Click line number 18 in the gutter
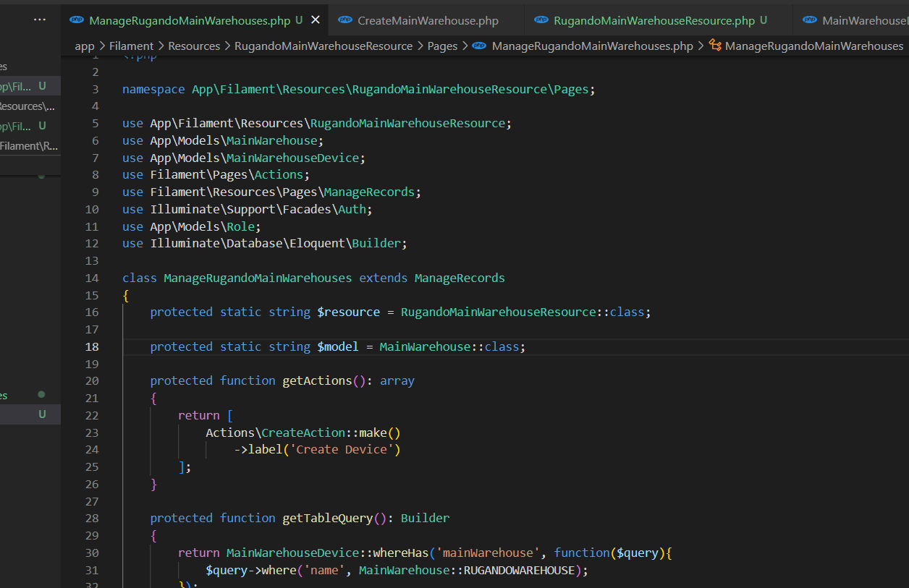This screenshot has height=588, width=909. pyautogui.click(x=92, y=346)
